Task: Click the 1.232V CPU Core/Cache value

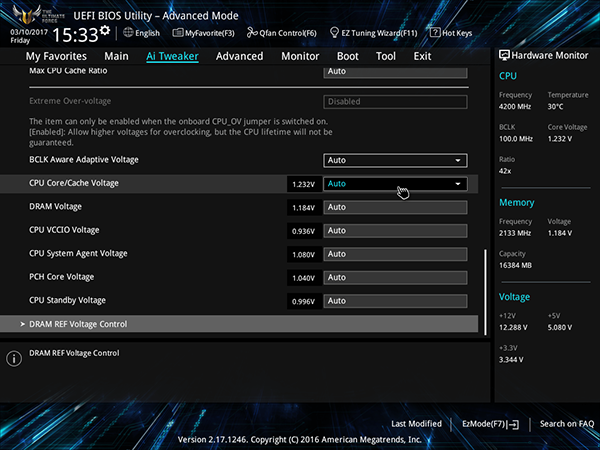Action: click(x=304, y=184)
